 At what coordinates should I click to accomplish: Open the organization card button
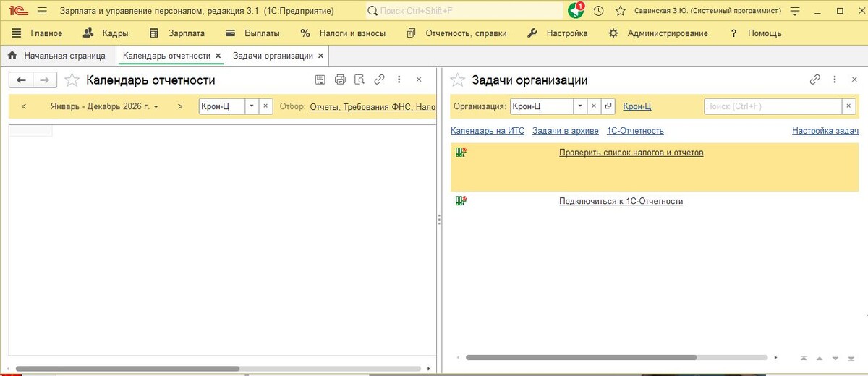(608, 106)
